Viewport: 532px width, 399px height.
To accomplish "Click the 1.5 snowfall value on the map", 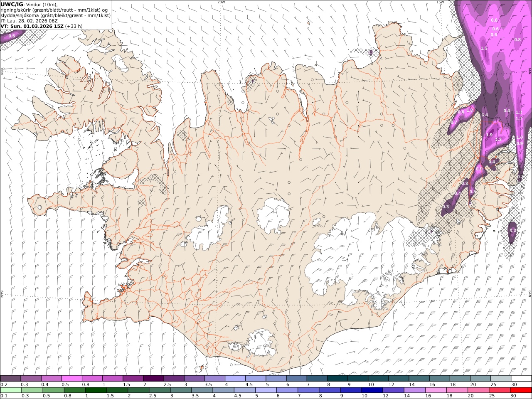I will coord(484,49).
